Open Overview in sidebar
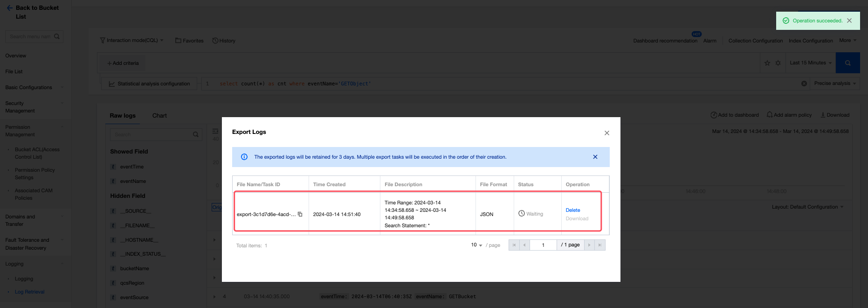Screen dimensions: 868x308 (x=16, y=56)
